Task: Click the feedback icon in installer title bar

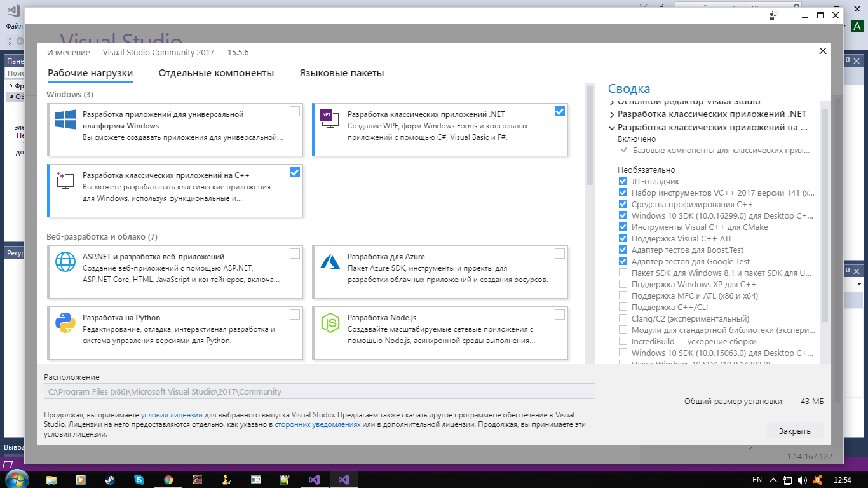Action: coord(773,15)
